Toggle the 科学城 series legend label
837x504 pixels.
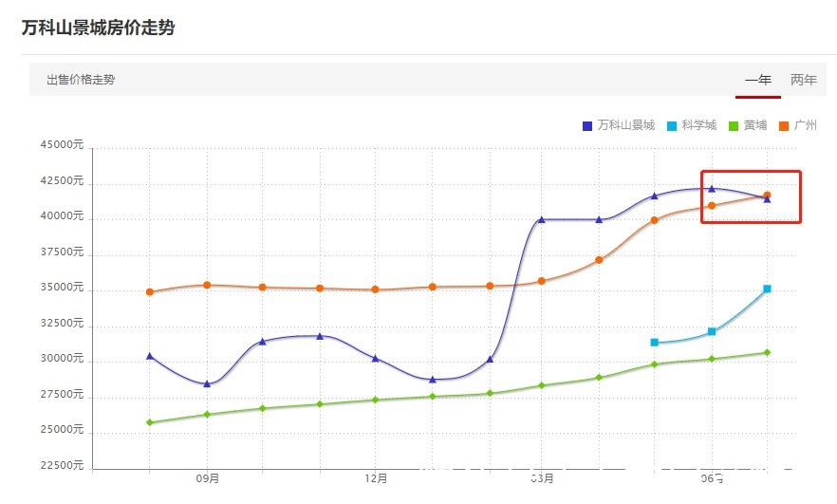[x=698, y=125]
